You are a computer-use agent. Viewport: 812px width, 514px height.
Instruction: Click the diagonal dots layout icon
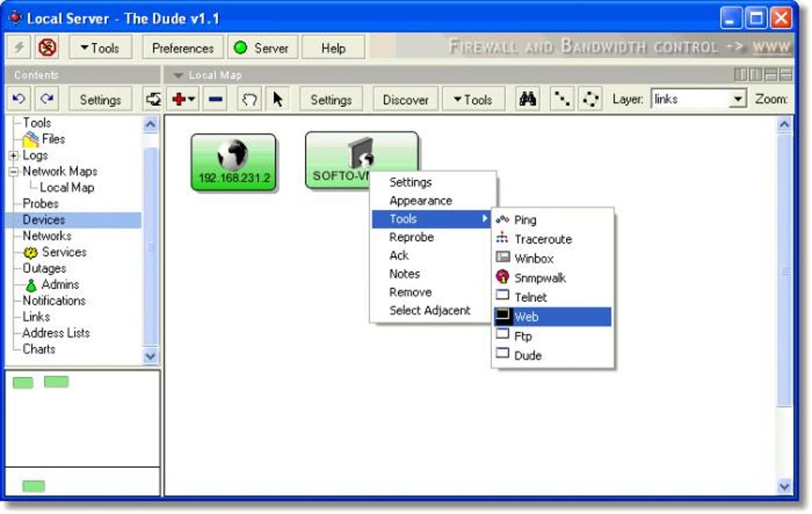562,99
